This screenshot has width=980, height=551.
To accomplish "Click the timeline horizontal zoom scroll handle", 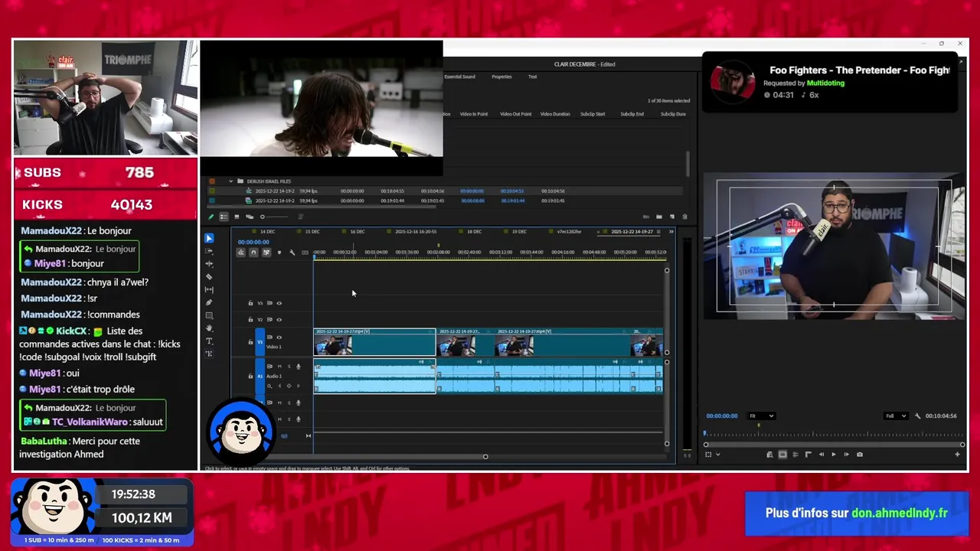I will tap(485, 457).
